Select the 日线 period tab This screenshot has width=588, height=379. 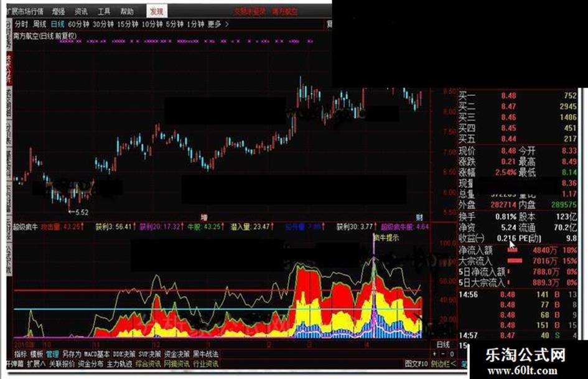57,24
